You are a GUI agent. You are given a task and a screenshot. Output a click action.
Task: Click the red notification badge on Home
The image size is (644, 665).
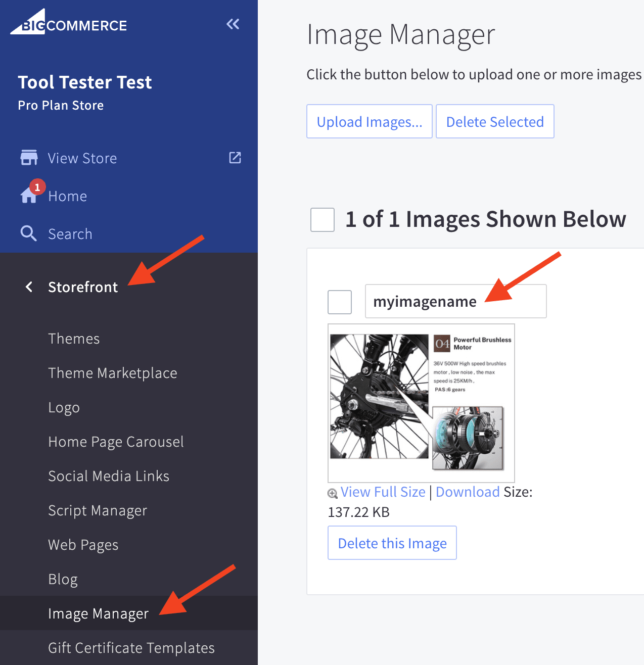point(37,187)
